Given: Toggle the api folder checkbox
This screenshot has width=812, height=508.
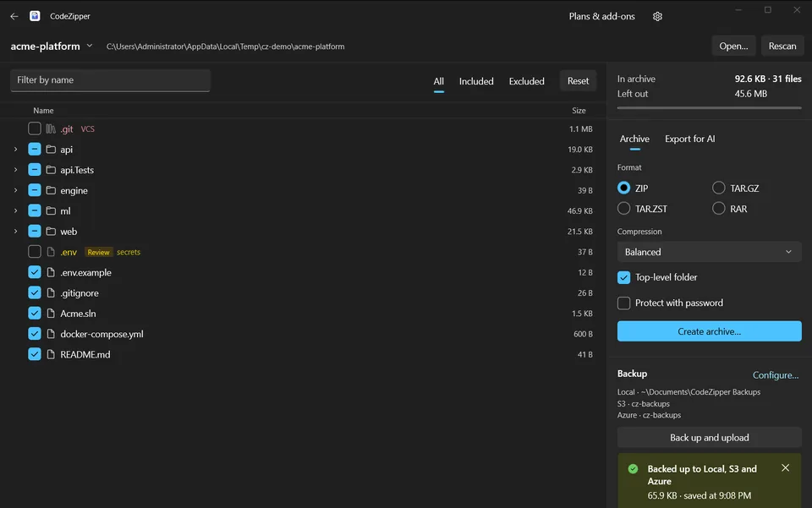Looking at the screenshot, I should tap(34, 150).
